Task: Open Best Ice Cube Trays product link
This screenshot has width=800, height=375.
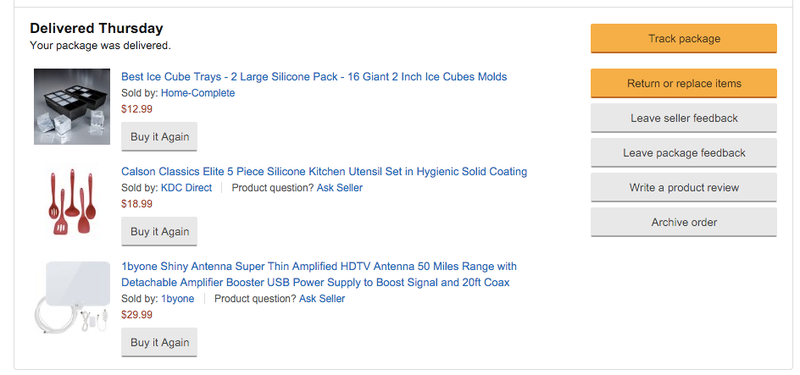Action: point(314,77)
